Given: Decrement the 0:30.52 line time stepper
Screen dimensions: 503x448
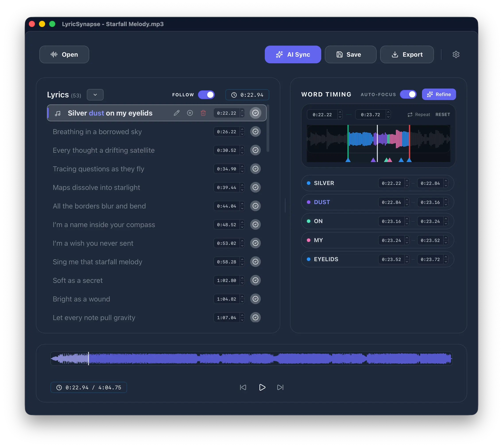Looking at the screenshot, I should tap(242, 153).
